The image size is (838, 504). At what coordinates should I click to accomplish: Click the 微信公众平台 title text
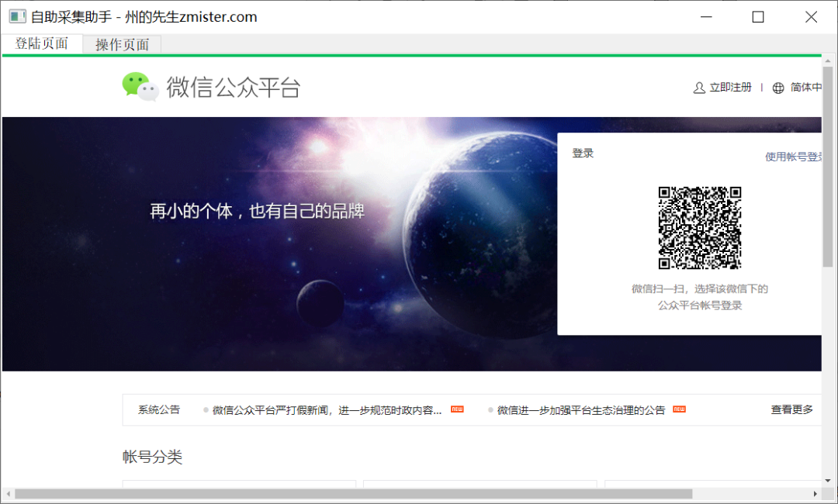pyautogui.click(x=233, y=87)
